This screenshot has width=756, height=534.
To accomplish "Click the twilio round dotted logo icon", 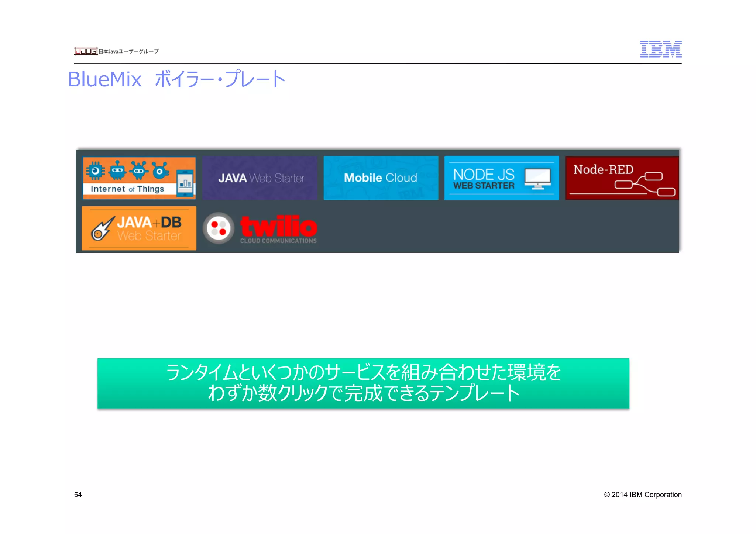I will 219,228.
